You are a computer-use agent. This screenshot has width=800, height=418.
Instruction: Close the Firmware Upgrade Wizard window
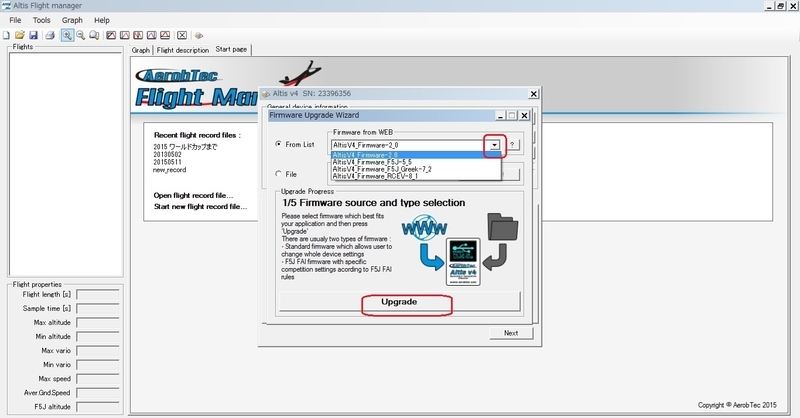[524, 115]
